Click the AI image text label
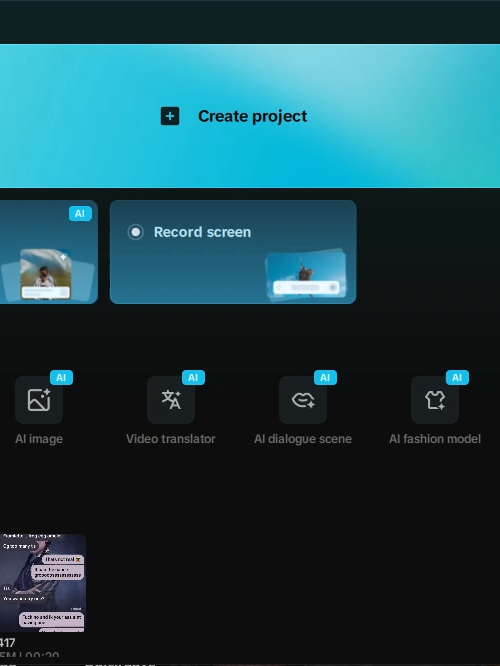The image size is (500, 666). point(39,439)
